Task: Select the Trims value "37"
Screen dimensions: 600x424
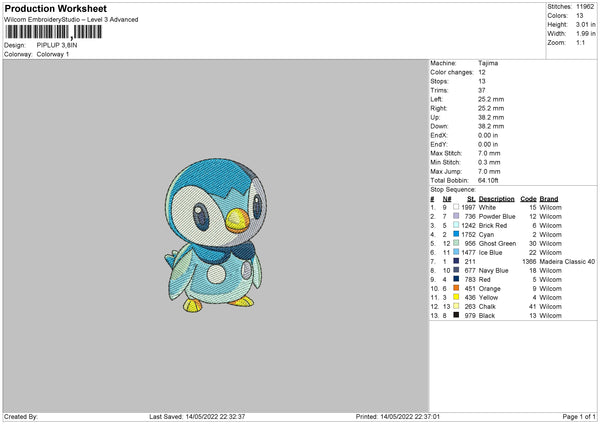Action: point(482,90)
